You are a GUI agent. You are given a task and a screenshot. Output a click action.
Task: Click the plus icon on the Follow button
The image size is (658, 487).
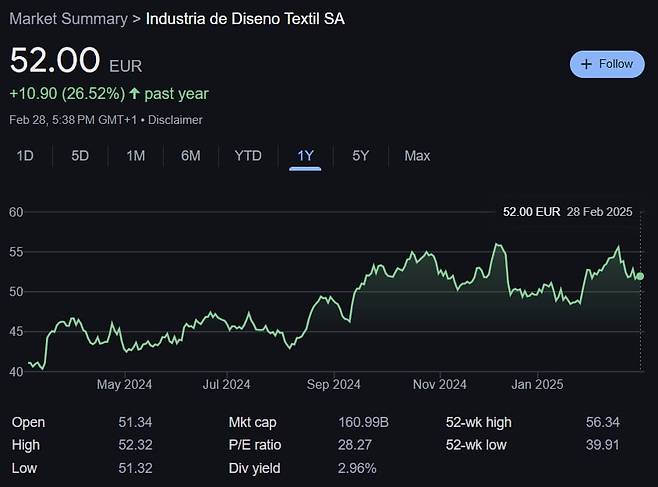(587, 64)
